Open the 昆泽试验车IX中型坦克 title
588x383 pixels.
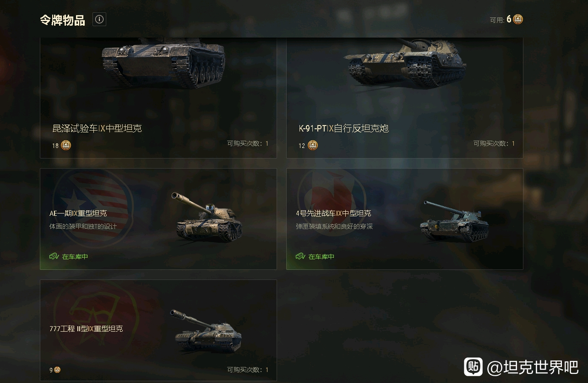(x=97, y=129)
